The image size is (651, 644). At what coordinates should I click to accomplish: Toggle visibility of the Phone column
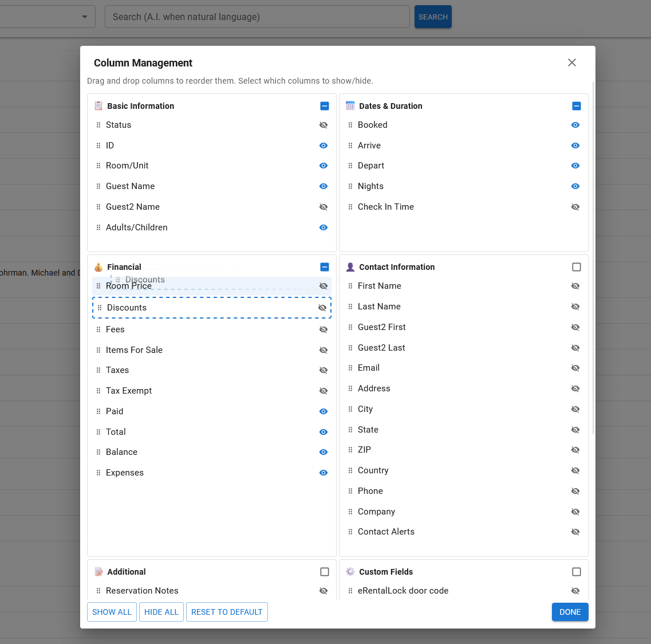(575, 491)
